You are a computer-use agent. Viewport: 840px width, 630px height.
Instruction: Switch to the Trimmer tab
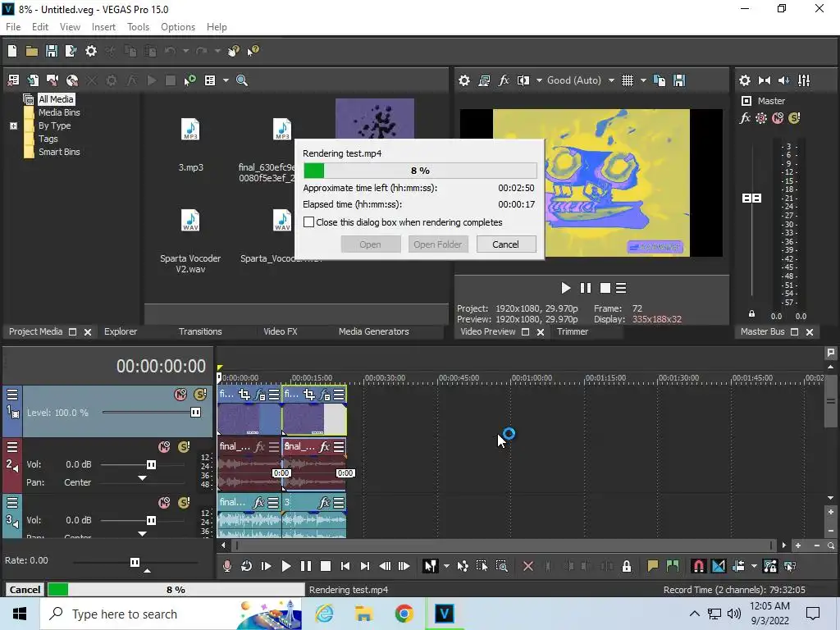(572, 331)
